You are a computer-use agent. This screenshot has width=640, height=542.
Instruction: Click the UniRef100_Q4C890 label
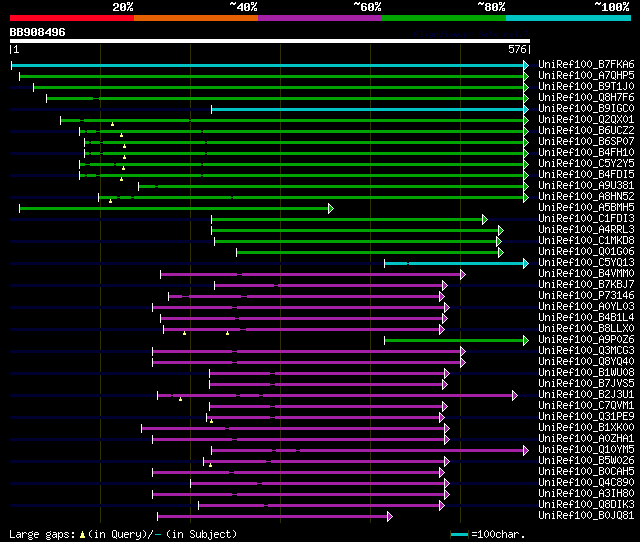(586, 483)
